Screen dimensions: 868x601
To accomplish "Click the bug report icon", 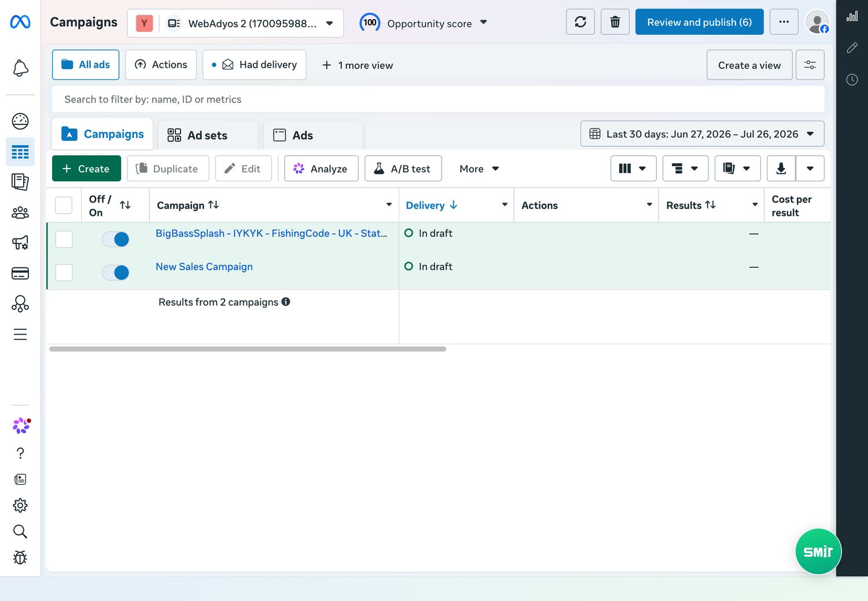I will [20, 558].
